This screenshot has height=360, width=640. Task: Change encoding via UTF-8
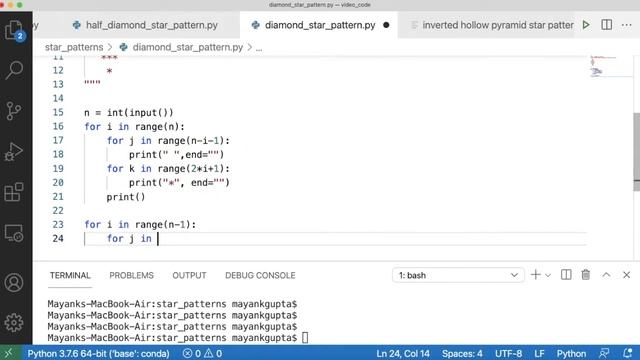click(509, 353)
